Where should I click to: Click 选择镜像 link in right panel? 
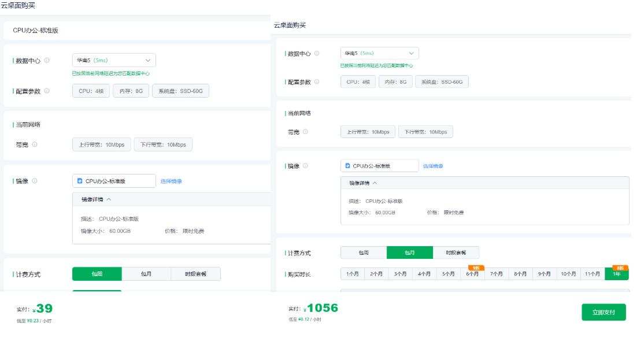433,166
